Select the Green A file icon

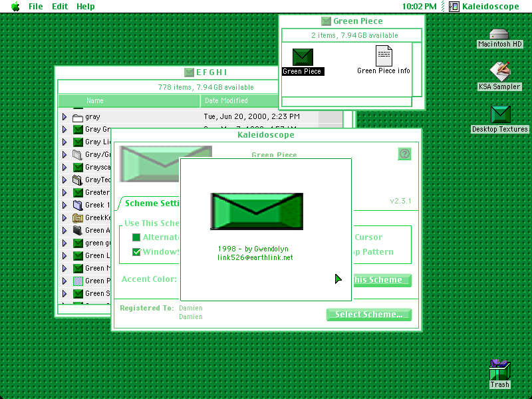point(78,231)
